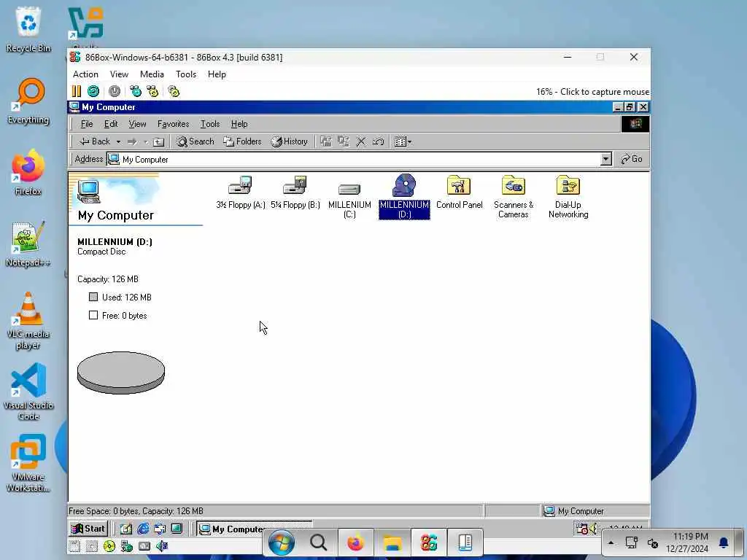The image size is (747, 560).
Task: Click the teal Ctrl+Alt+Del icon in 86Box
Action: 136,91
